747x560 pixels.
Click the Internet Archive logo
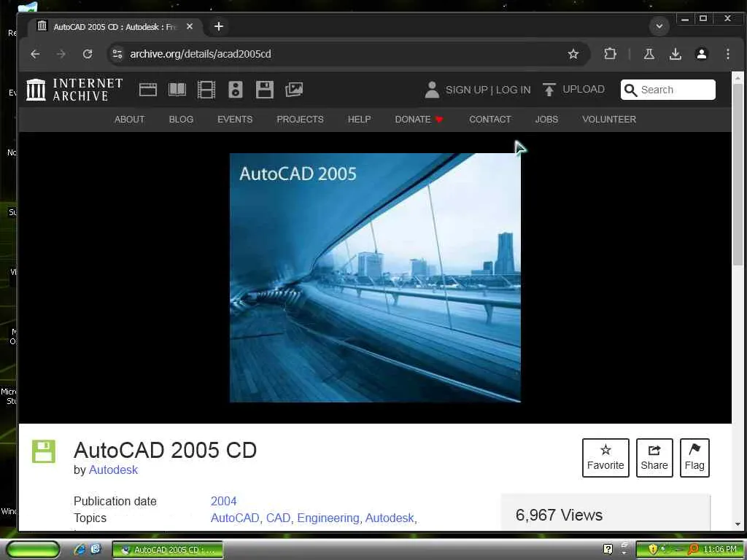[74, 90]
